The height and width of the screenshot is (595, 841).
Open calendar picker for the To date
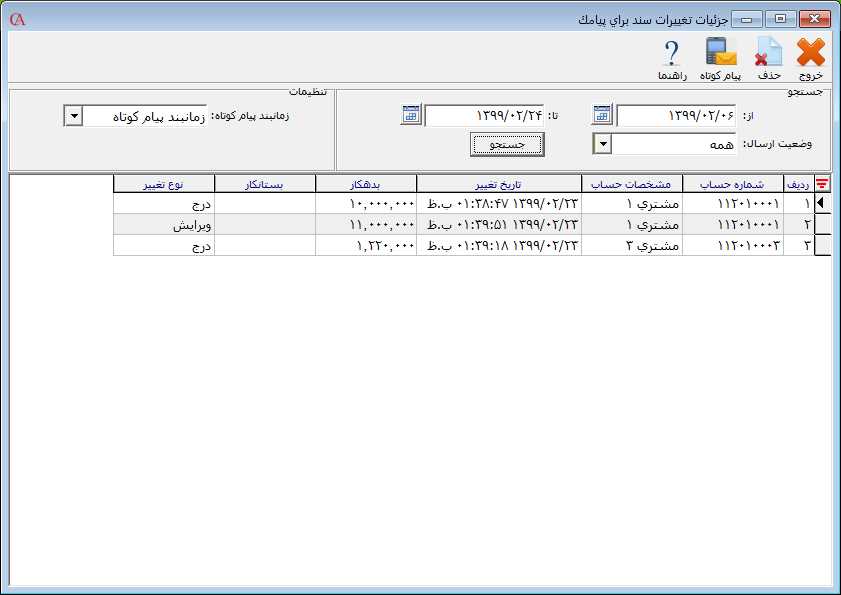pyautogui.click(x=410, y=115)
